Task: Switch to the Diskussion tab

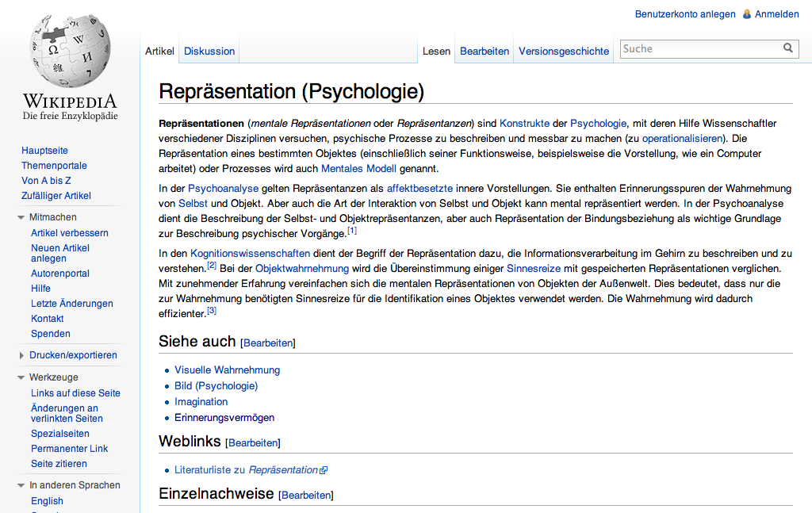Action: 209,52
